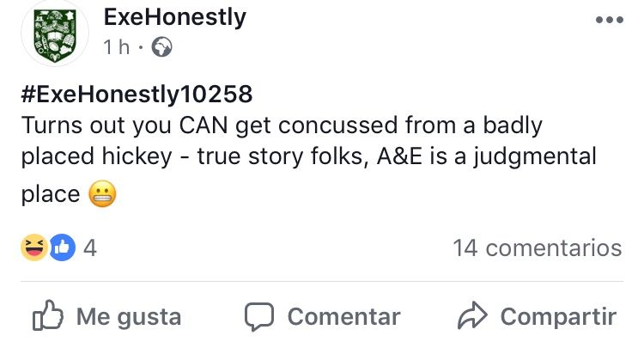Select the Comentar button
644x348 pixels.
point(322,317)
